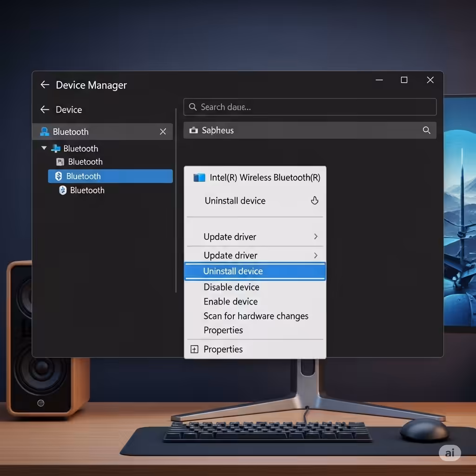Screen dimensions: 476x476
Task: Click the Device Manager title text
Action: point(91,86)
